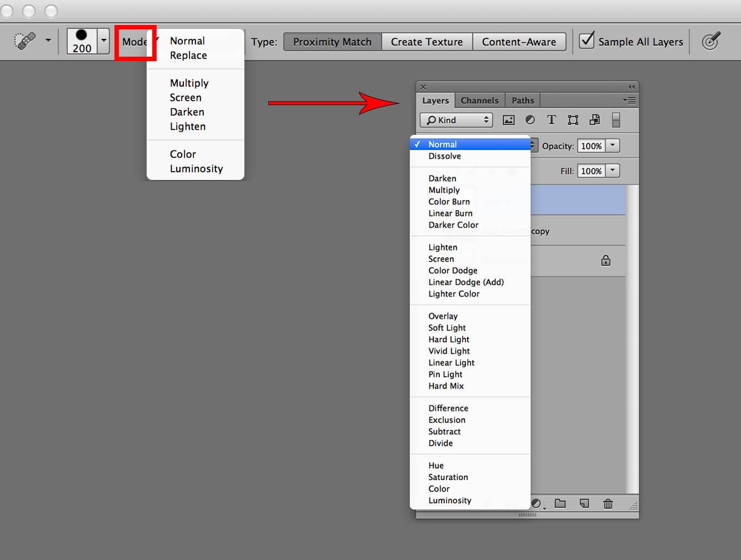The image size is (741, 560).
Task: Expand the brush picker dropdown arrow
Action: coord(104,41)
